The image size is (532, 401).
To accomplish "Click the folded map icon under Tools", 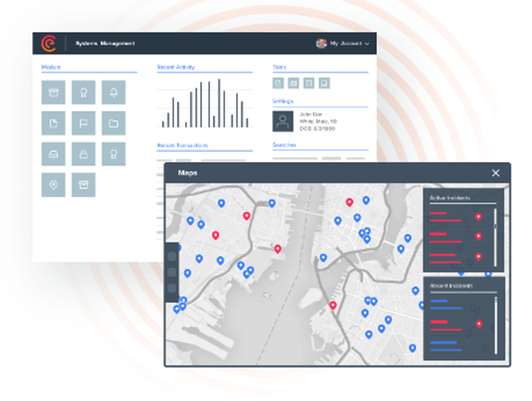I will (x=294, y=83).
